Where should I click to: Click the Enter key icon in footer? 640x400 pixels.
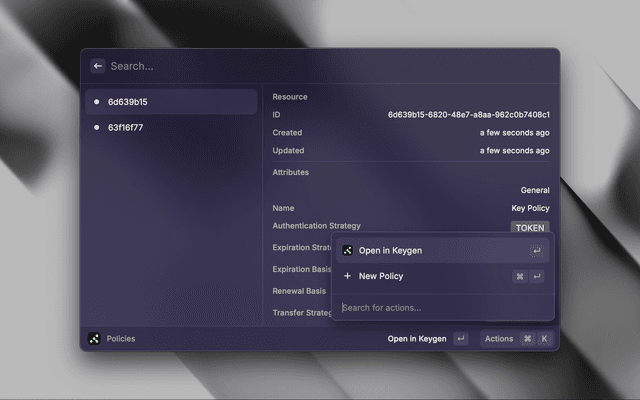pyautogui.click(x=460, y=339)
